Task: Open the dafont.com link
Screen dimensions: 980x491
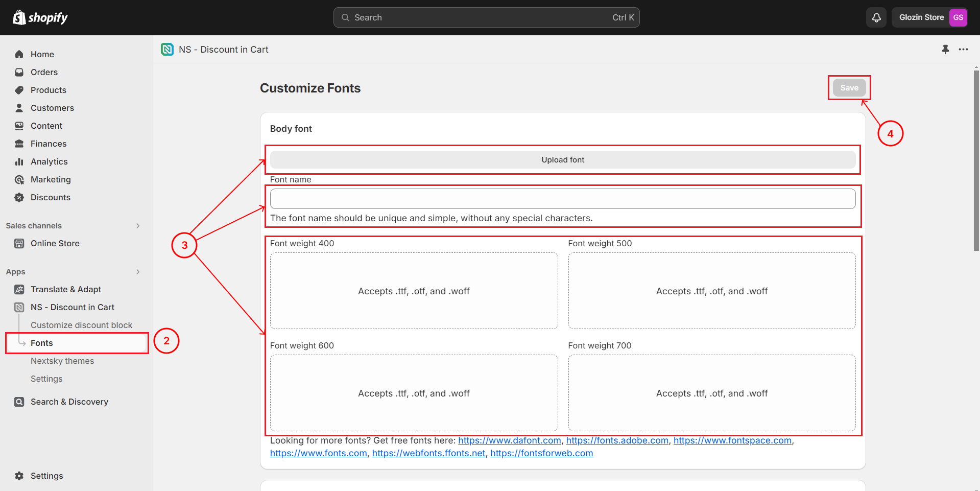Action: click(509, 440)
